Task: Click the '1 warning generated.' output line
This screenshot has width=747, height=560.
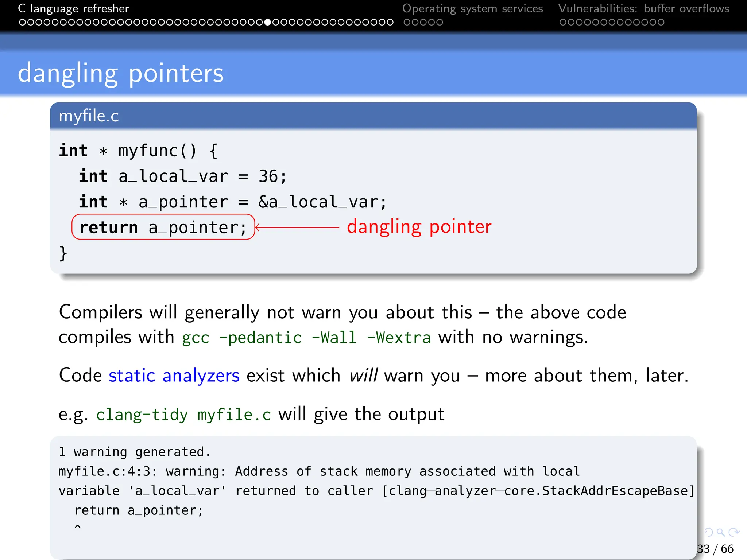Action: (135, 452)
